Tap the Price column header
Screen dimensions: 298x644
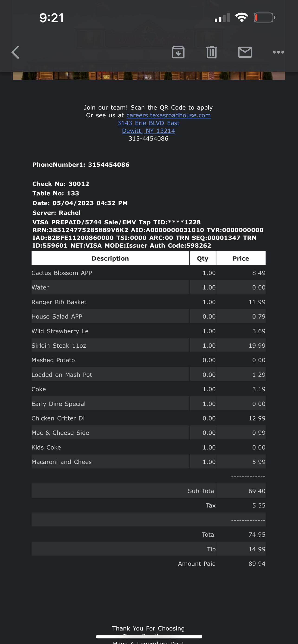point(241,258)
